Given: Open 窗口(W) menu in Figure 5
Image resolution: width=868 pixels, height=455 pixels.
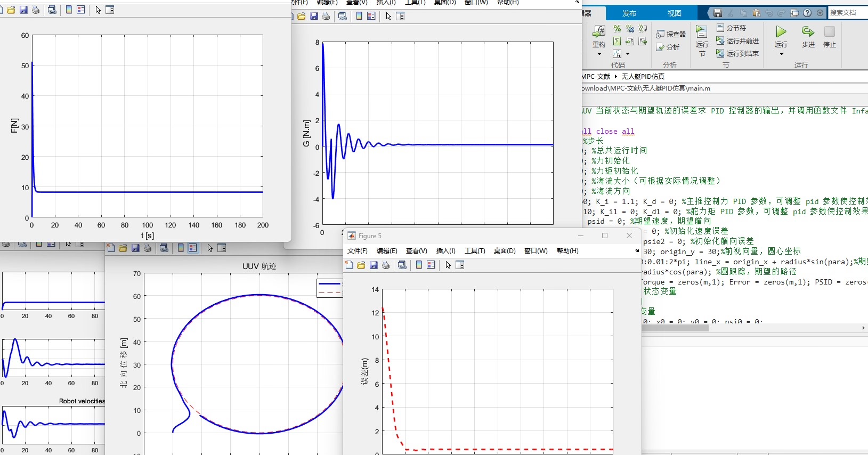Looking at the screenshot, I should [x=536, y=251].
